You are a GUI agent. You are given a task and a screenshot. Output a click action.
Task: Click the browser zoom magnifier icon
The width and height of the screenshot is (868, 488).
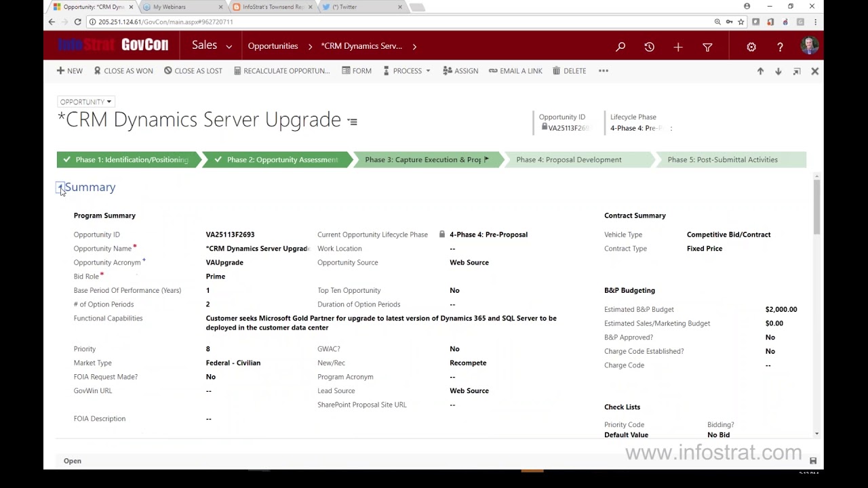click(717, 22)
